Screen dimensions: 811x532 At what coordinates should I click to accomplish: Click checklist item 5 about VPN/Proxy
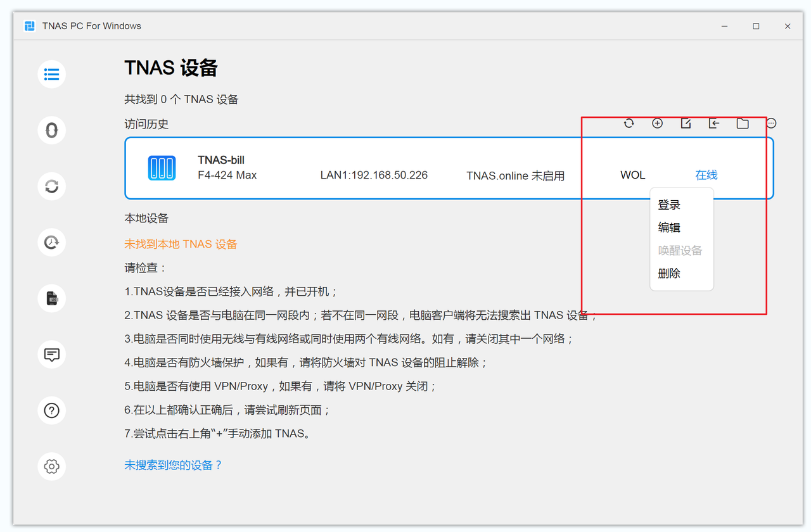pos(281,386)
